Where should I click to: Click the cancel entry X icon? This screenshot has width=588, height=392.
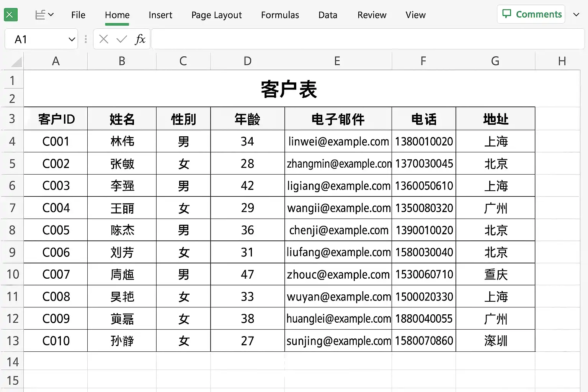[103, 39]
